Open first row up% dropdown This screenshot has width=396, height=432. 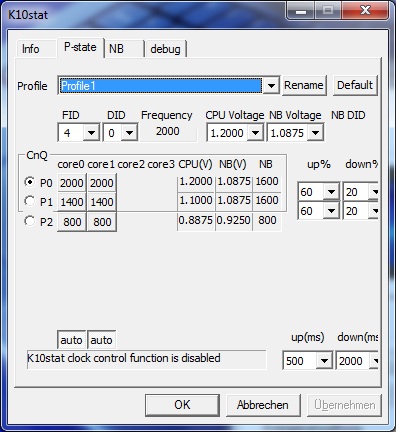coord(331,192)
